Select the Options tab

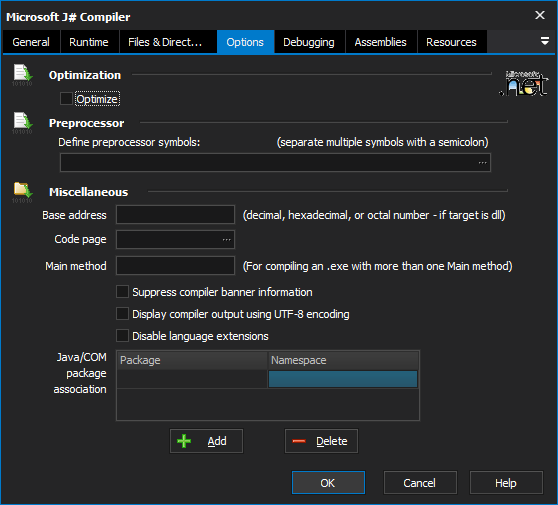[245, 42]
